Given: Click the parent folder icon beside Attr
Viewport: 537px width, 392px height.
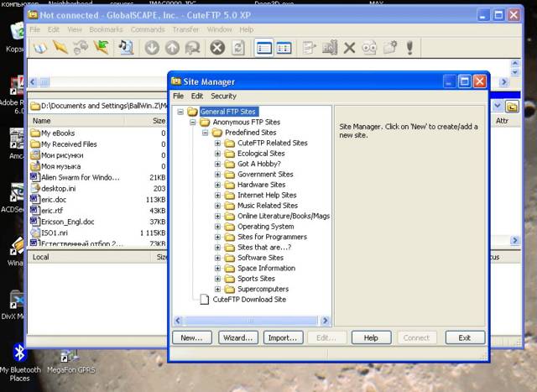Looking at the screenshot, I should (x=512, y=107).
